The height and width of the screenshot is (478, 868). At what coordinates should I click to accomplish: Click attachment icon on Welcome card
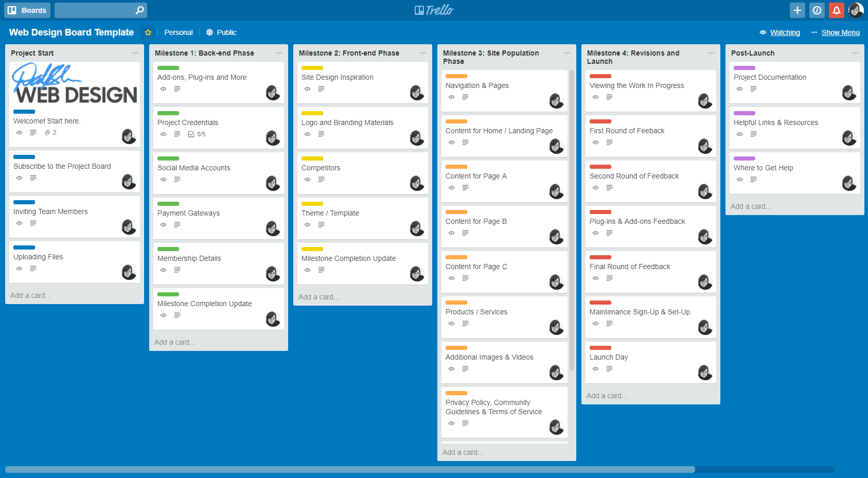tap(47, 133)
